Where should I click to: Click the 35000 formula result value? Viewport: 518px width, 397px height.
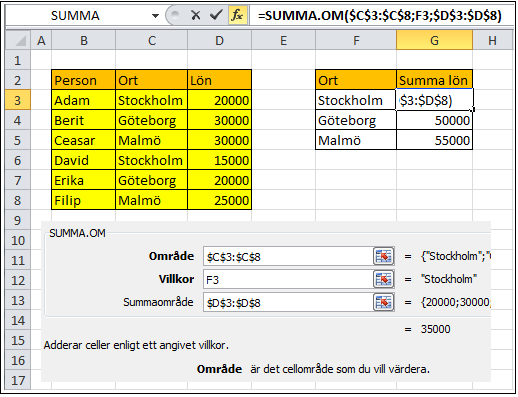[x=435, y=329]
